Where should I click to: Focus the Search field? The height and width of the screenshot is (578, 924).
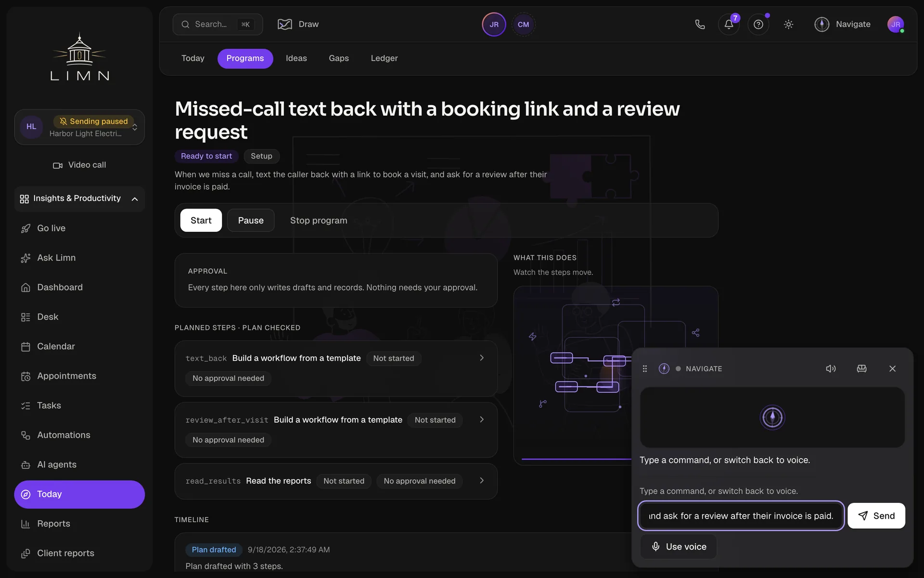point(218,24)
